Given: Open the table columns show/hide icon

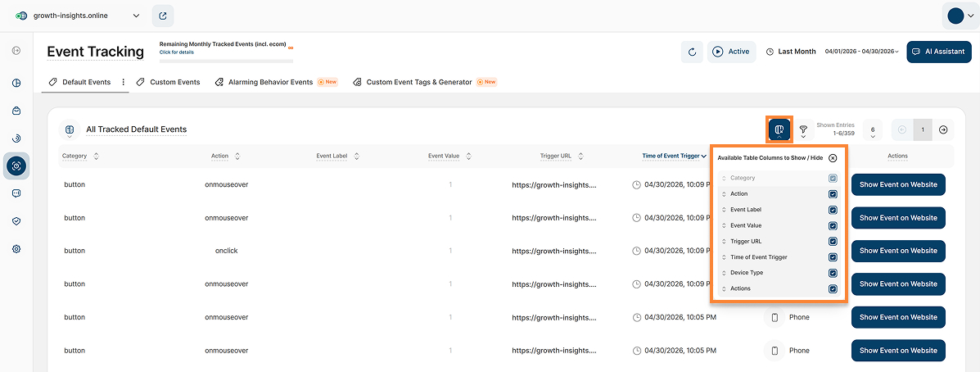Looking at the screenshot, I should (779, 129).
